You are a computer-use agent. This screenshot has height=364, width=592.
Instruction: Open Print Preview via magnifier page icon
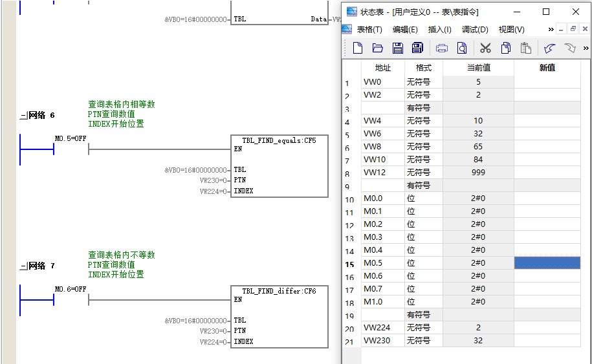click(462, 48)
